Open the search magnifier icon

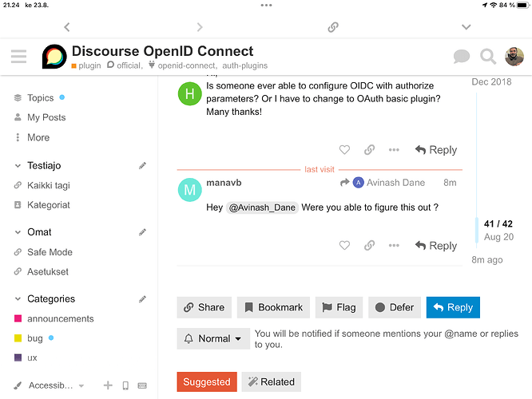tap(488, 57)
